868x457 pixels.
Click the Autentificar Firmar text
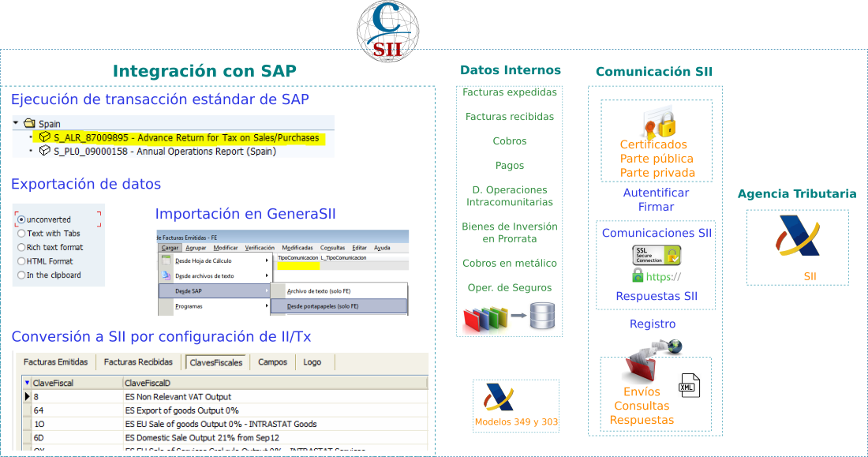point(656,200)
